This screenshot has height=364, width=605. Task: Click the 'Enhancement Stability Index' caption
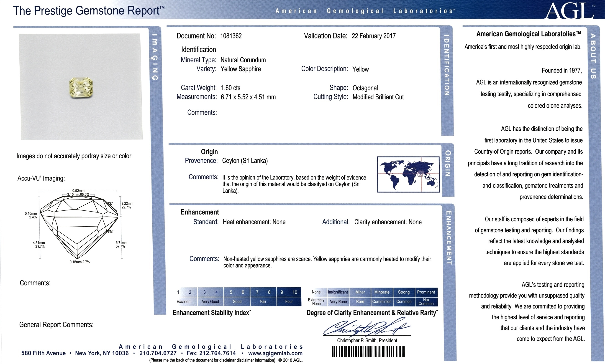pyautogui.click(x=212, y=313)
